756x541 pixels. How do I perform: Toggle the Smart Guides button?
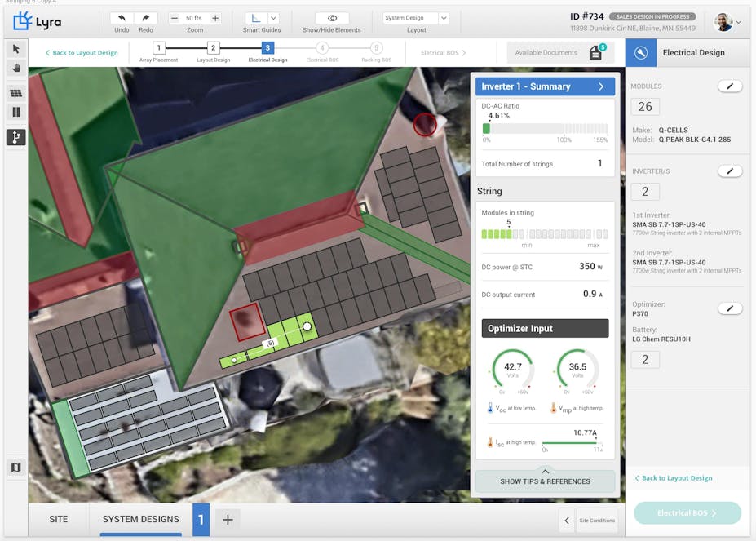[x=254, y=18]
